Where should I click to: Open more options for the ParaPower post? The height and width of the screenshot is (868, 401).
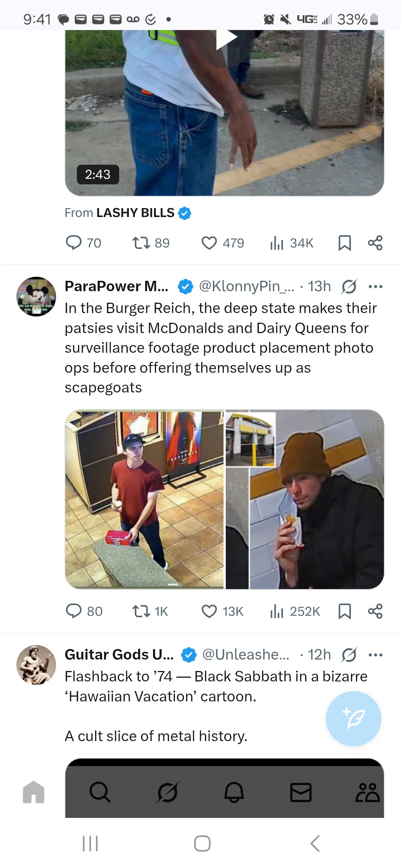pyautogui.click(x=375, y=286)
